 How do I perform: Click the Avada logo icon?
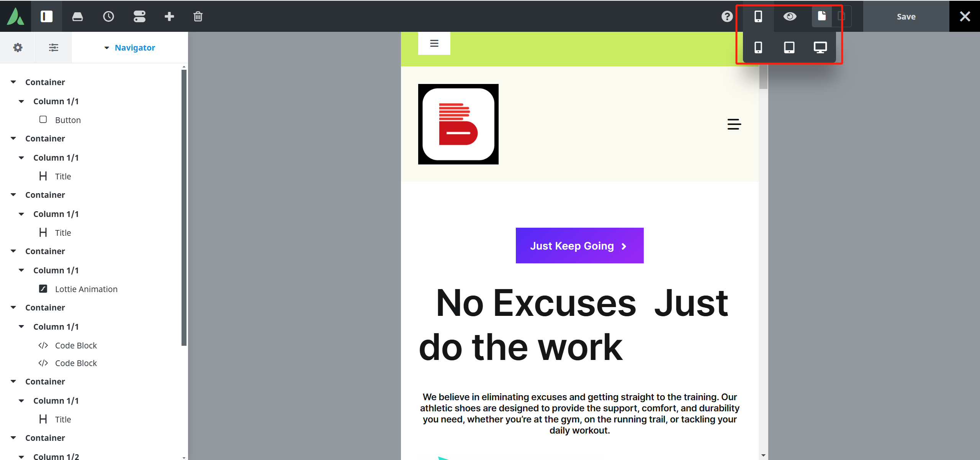pos(15,16)
